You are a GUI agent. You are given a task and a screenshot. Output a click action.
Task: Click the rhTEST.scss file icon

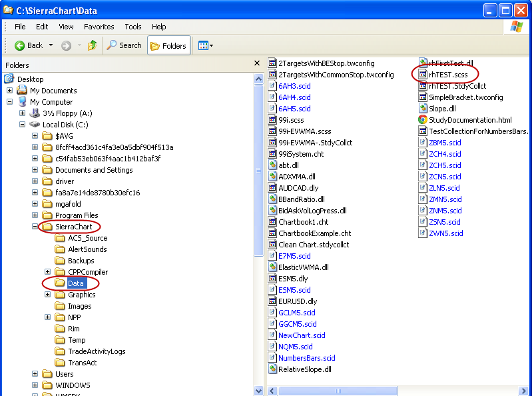coord(422,75)
